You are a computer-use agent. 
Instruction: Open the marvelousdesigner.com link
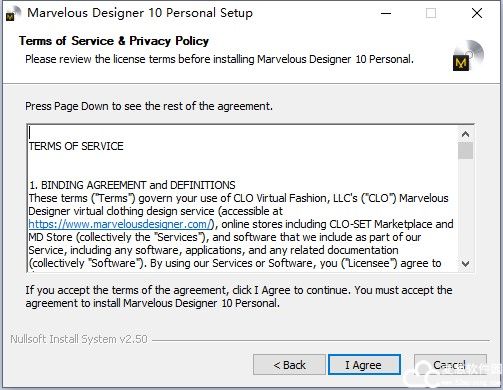pos(121,224)
